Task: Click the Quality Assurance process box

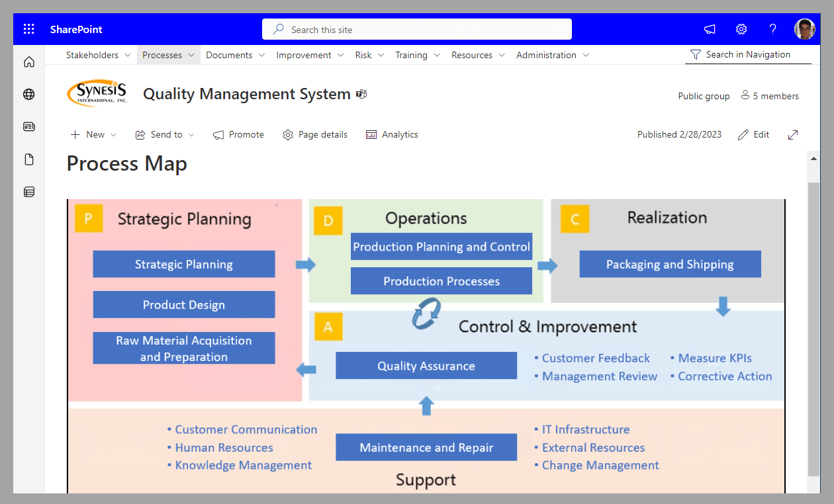Action: [426, 366]
